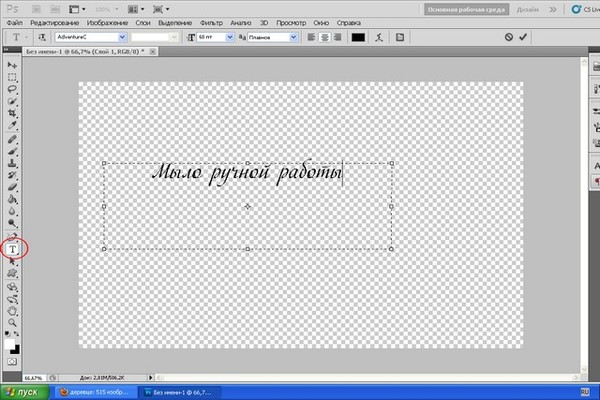
Task: Click the Windows пуск Start button
Action: point(22,392)
